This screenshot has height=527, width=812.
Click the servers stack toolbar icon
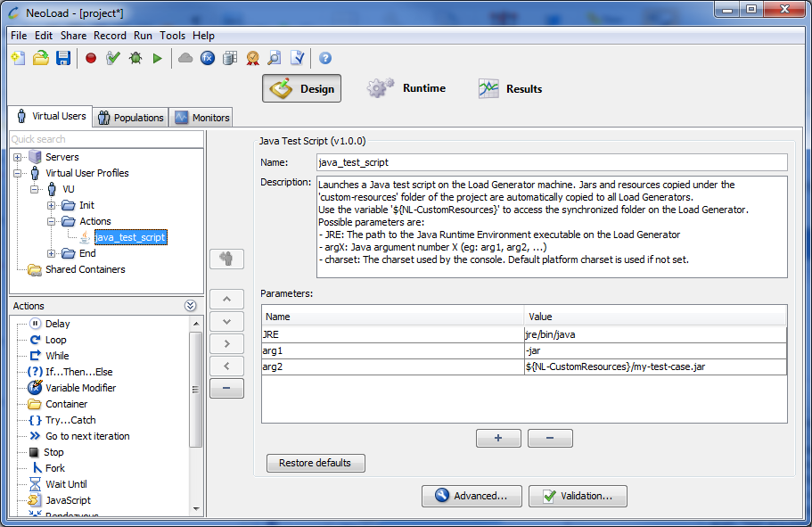point(230,58)
